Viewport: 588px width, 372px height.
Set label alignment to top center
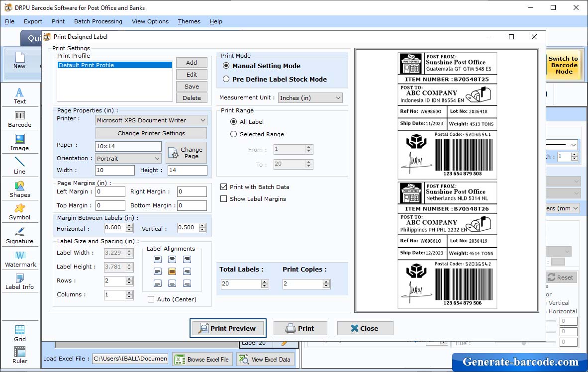tap(172, 259)
